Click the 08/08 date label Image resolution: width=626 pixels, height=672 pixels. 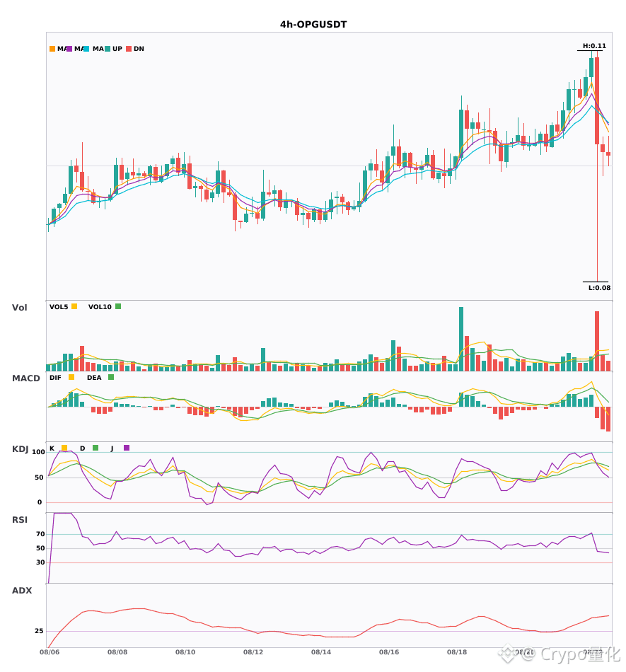[117, 652]
